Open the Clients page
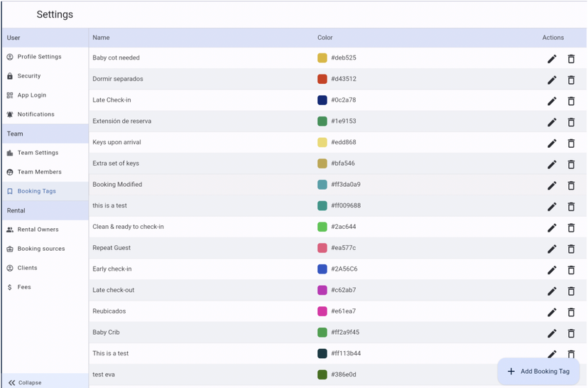This screenshot has height=388, width=588. point(45,267)
